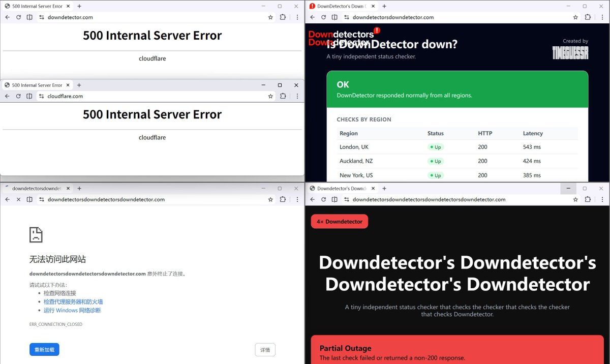
Task: Click the London, UK region row
Action: pyautogui.click(x=457, y=147)
